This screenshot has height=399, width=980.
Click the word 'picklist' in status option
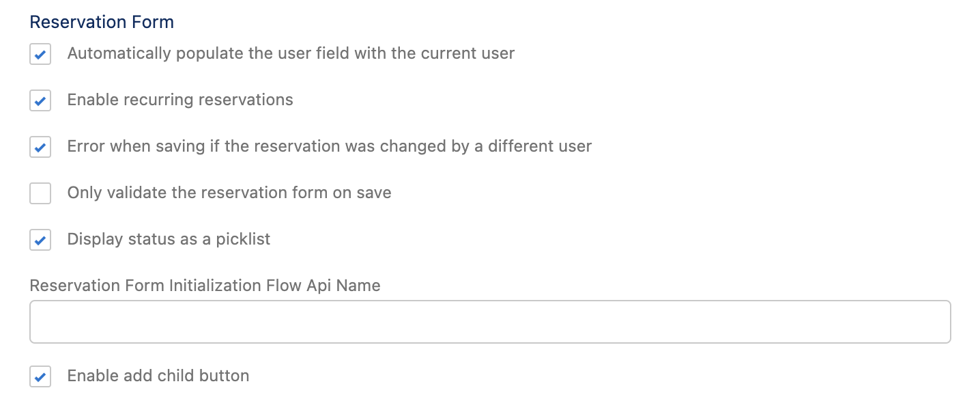pyautogui.click(x=243, y=239)
